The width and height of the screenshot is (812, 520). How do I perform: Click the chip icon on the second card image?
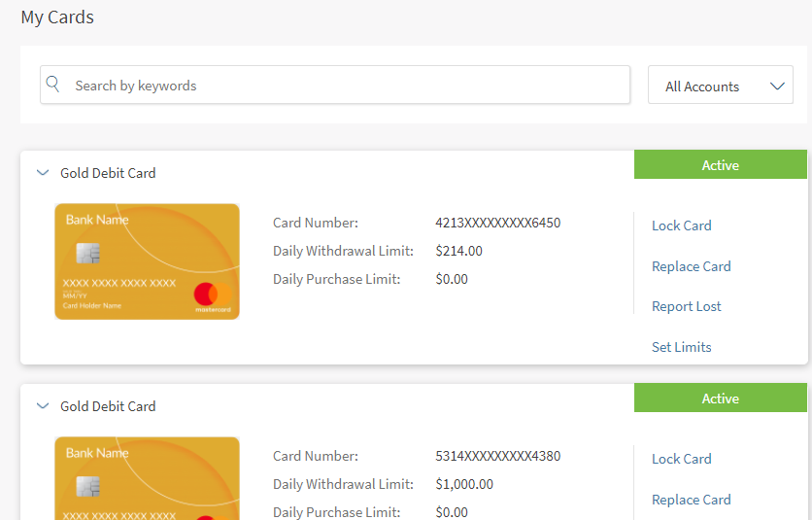88,487
